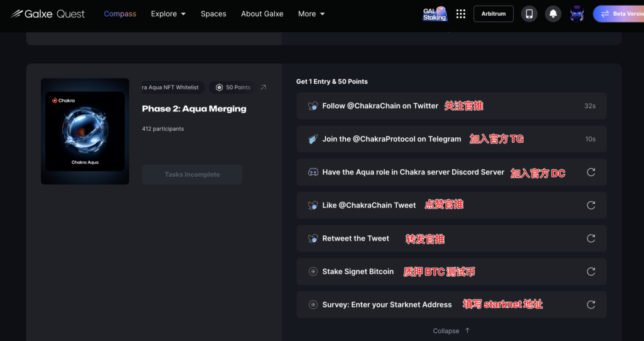Image resolution: width=644 pixels, height=341 pixels.
Task: Open the apps grid menu icon
Action: (461, 14)
